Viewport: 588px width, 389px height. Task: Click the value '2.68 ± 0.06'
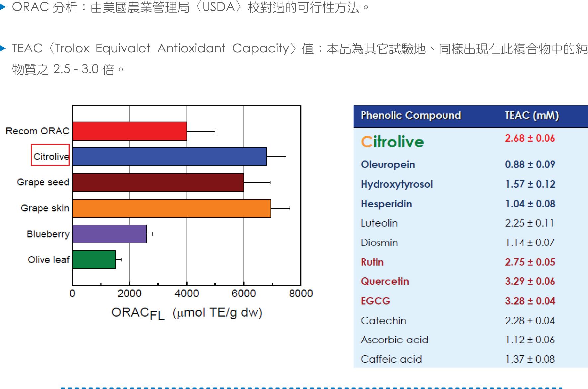(530, 138)
